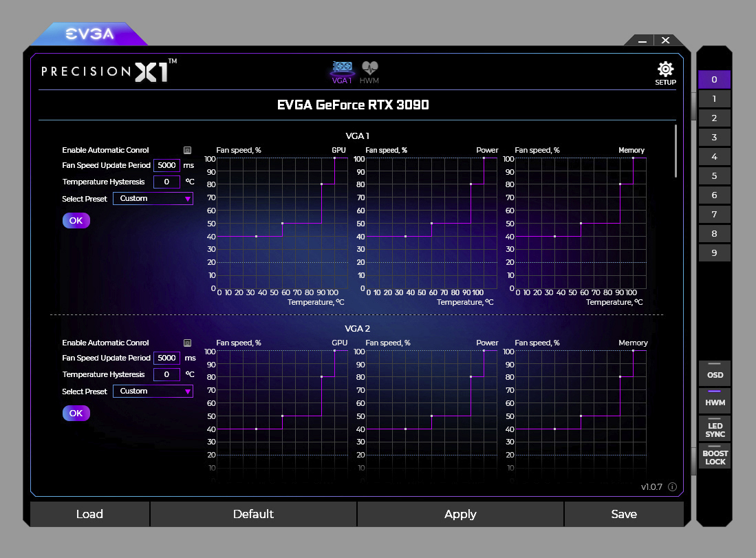Select profile slot 9

714,253
